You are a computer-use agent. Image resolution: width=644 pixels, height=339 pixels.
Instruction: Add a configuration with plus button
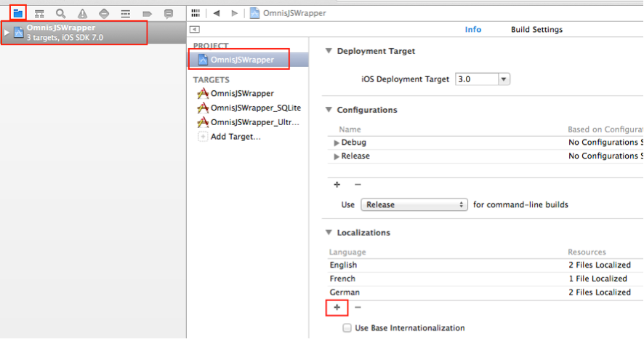(x=337, y=185)
